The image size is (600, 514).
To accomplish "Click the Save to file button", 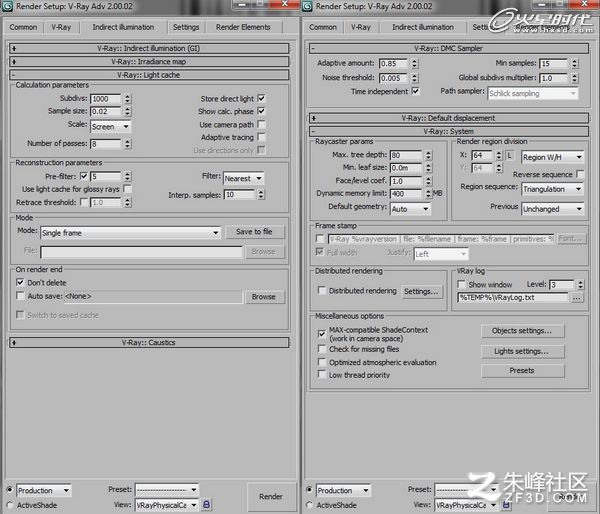I will click(254, 232).
